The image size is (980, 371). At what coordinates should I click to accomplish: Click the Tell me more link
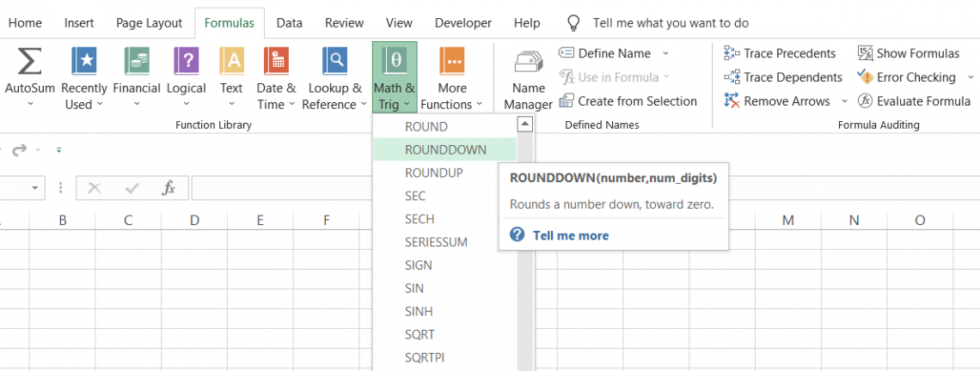click(570, 235)
